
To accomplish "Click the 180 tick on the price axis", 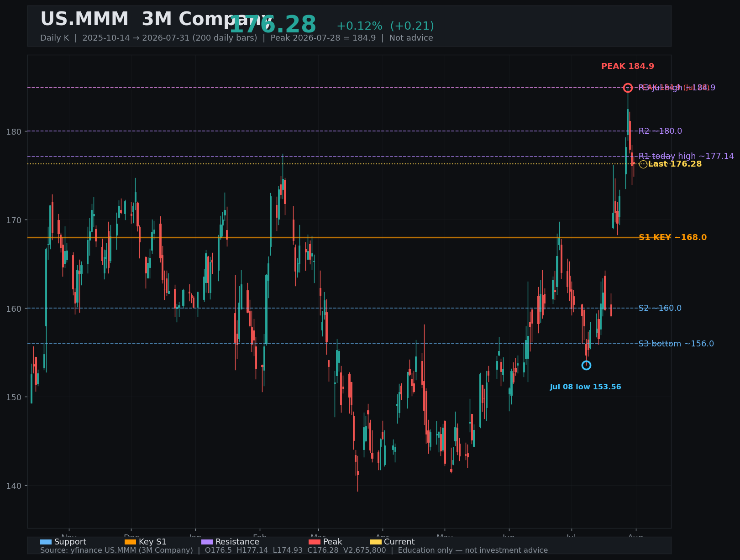I will (13, 131).
